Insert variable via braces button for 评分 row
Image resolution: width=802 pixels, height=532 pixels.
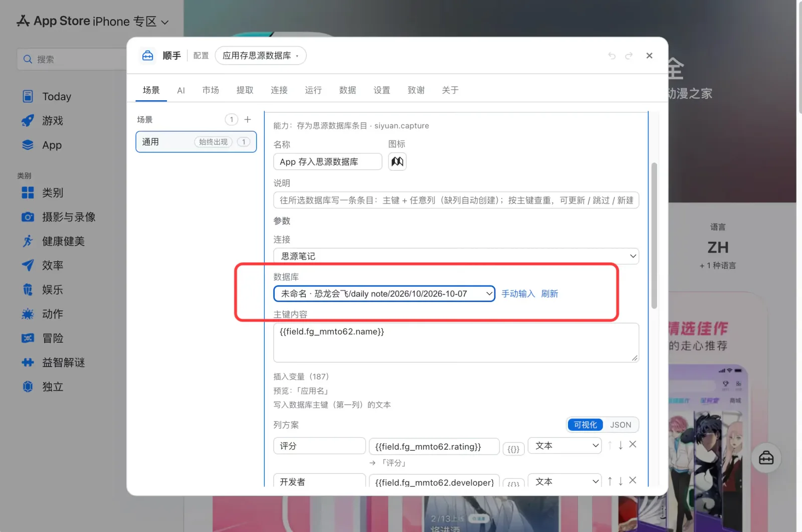coord(514,448)
